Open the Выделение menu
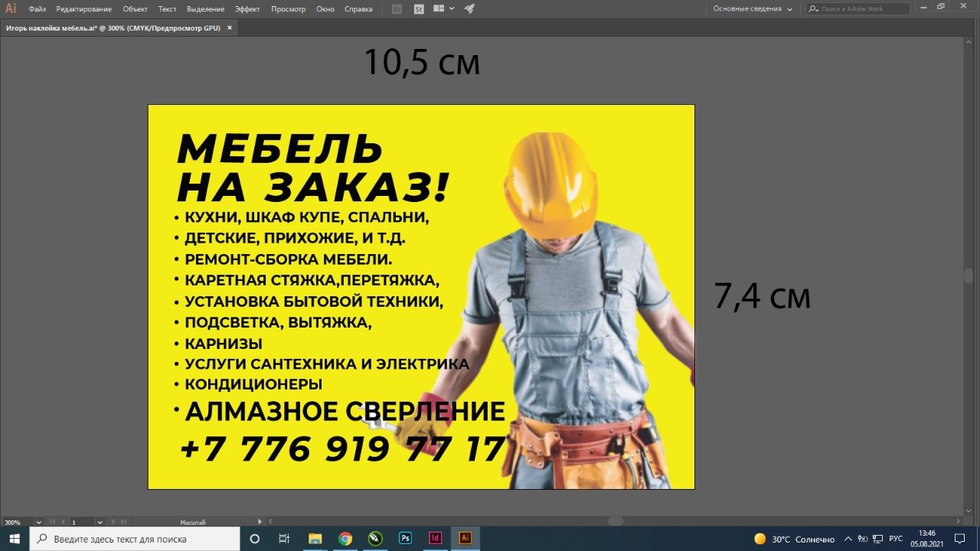Viewport: 980px width, 551px height. point(205,9)
